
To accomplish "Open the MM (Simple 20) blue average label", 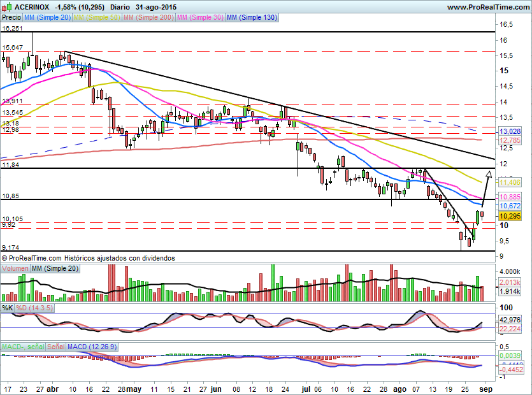I will click(48, 17).
